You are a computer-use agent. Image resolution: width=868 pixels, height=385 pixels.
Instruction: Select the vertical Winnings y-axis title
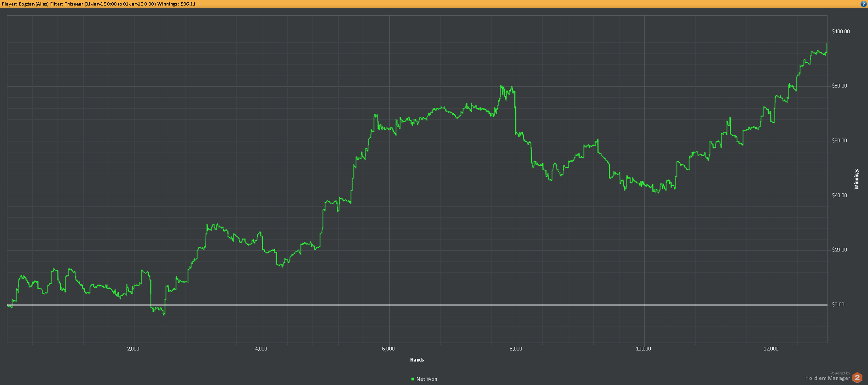coord(856,179)
